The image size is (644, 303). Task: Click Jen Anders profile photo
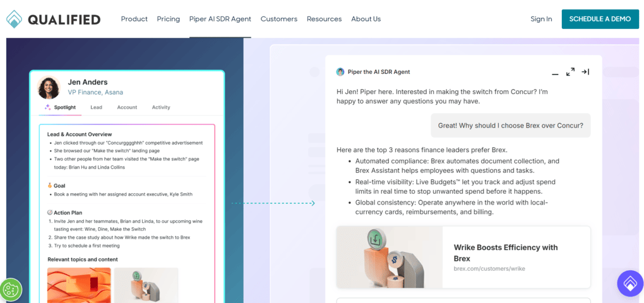point(49,87)
